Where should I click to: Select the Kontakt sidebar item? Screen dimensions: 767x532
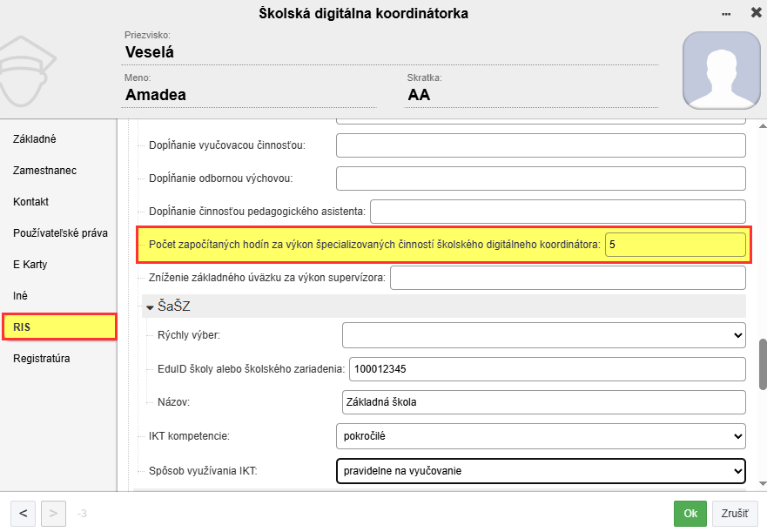pyautogui.click(x=31, y=202)
